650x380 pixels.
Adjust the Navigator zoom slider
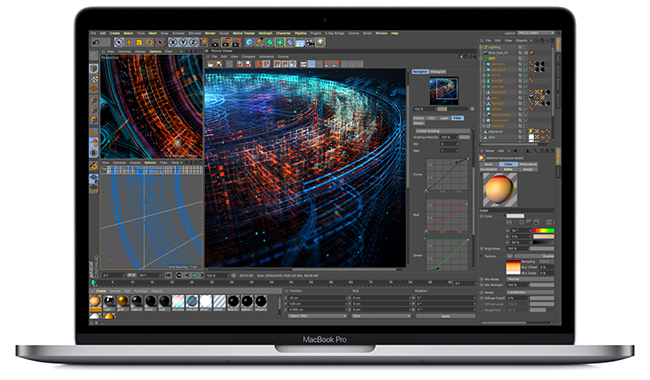point(453,109)
